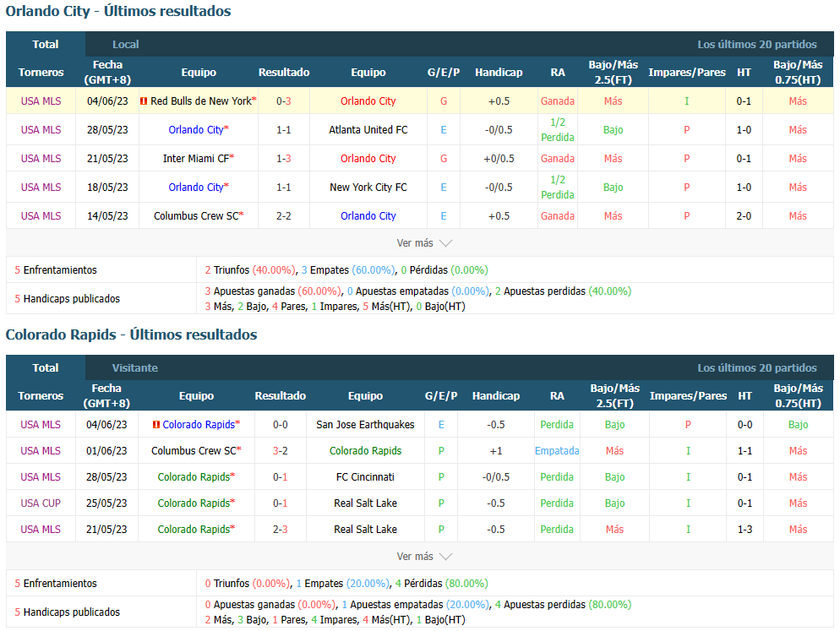This screenshot has width=840, height=631.
Task: Open Orlando City link in Inter Miami row
Action: pyautogui.click(x=368, y=159)
